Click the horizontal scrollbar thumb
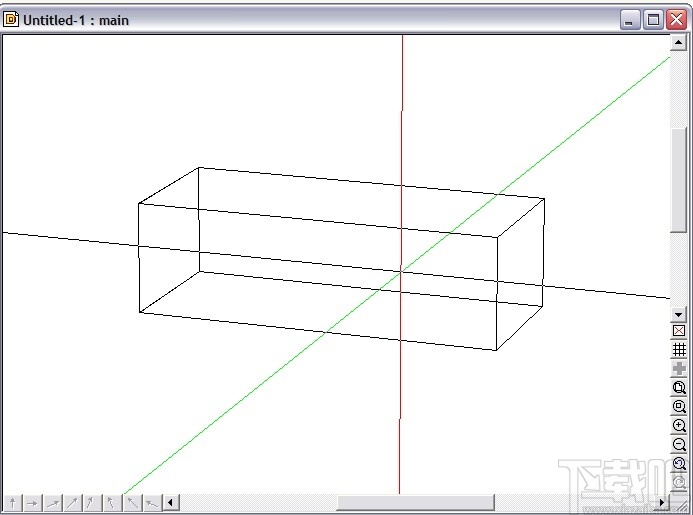693x515 pixels. click(x=415, y=503)
